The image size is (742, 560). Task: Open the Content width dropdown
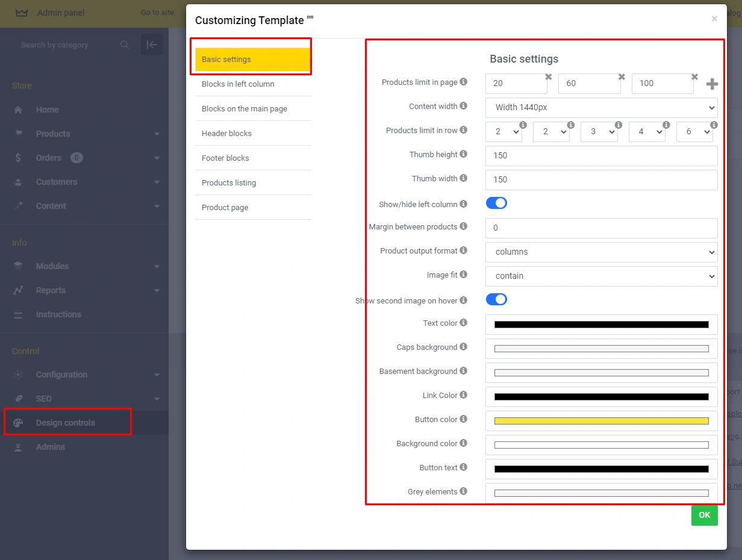[601, 107]
